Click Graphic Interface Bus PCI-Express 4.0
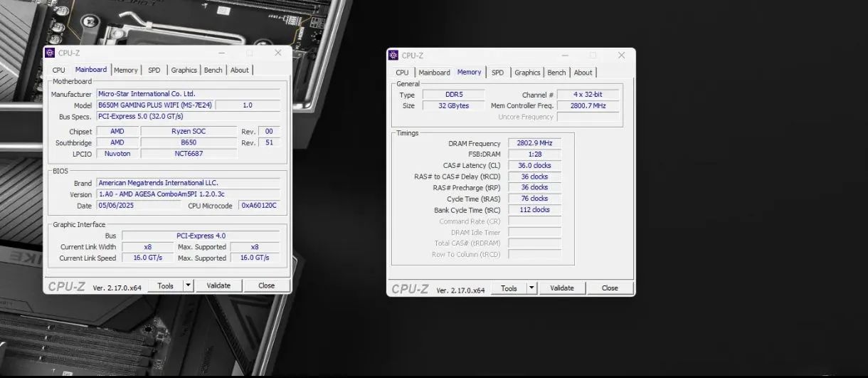Image resolution: width=868 pixels, height=378 pixels. [200, 236]
